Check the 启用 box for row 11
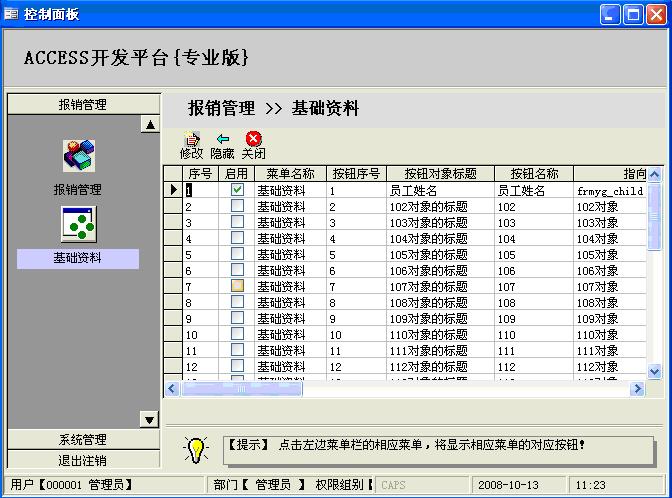The image size is (672, 498). pos(237,350)
